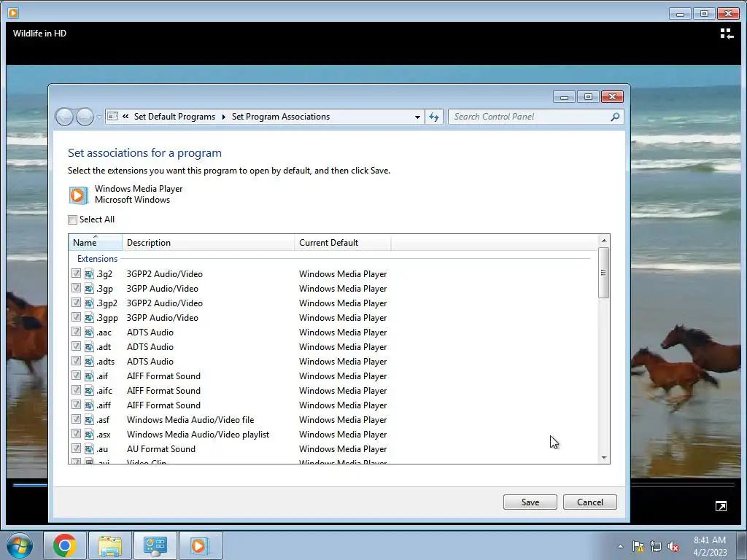This screenshot has width=747, height=560.
Task: Click the .au file type icon
Action: (x=89, y=448)
